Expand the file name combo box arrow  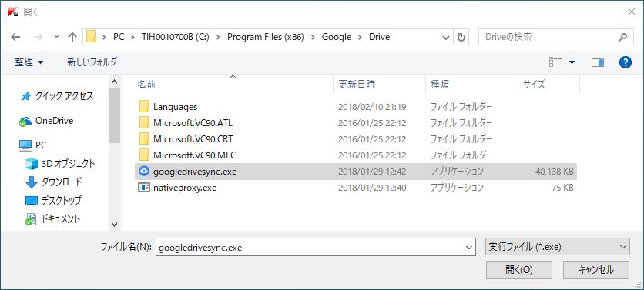pos(470,248)
